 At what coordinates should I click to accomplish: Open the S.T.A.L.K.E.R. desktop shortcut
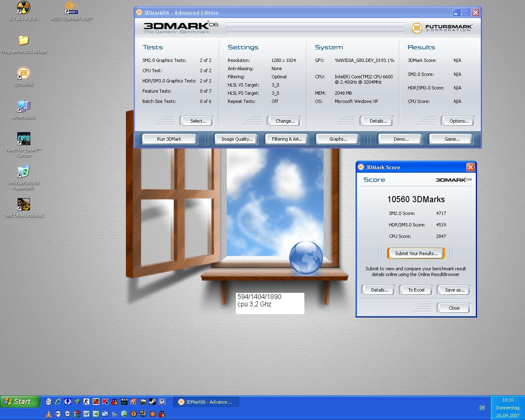click(23, 11)
